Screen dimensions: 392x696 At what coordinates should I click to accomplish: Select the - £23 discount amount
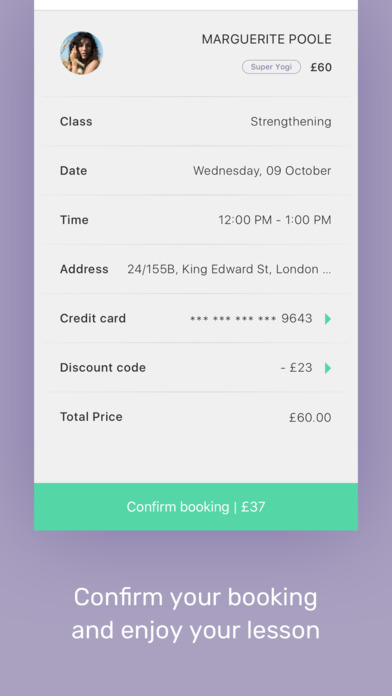click(297, 368)
